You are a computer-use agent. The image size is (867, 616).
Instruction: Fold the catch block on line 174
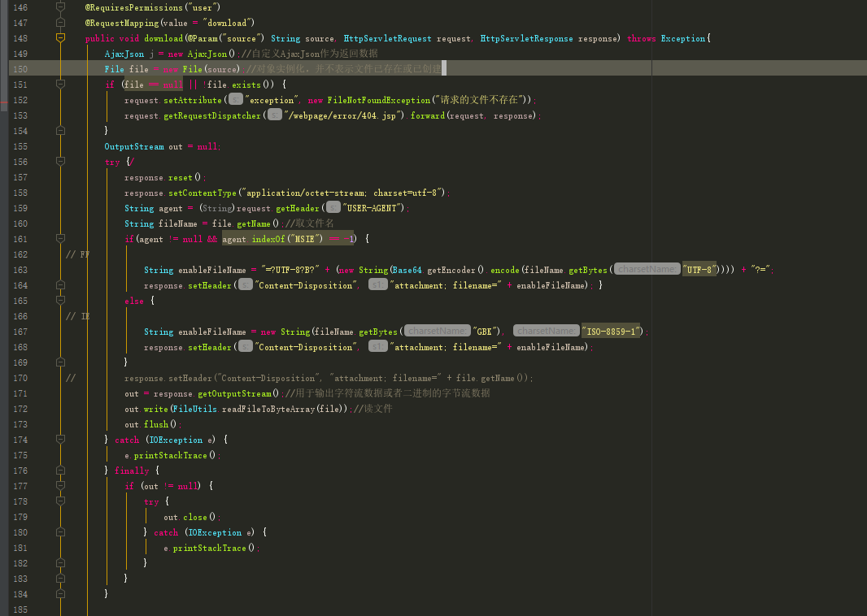(x=61, y=440)
